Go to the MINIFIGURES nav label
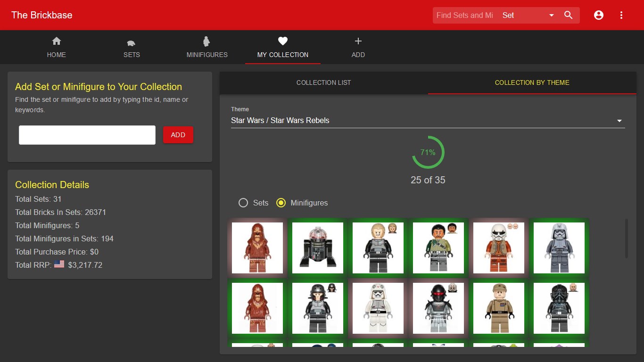Image resolution: width=644 pixels, height=362 pixels. coord(207,55)
